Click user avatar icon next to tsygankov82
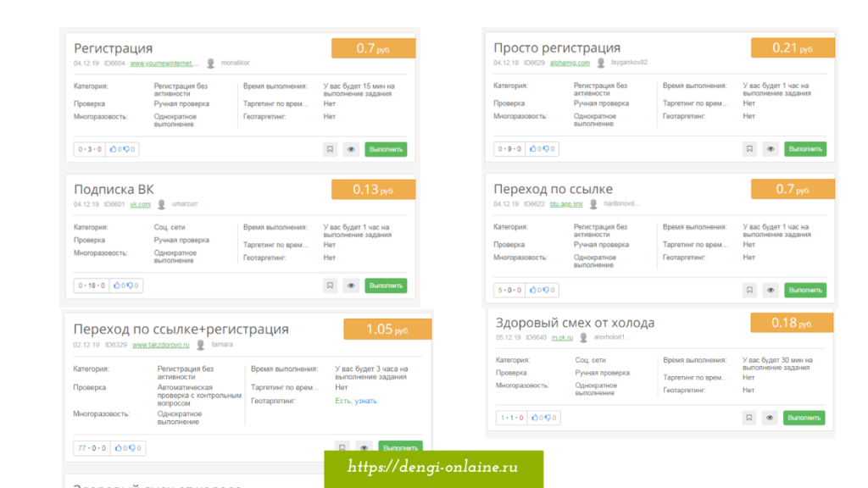The height and width of the screenshot is (488, 868). click(601, 63)
